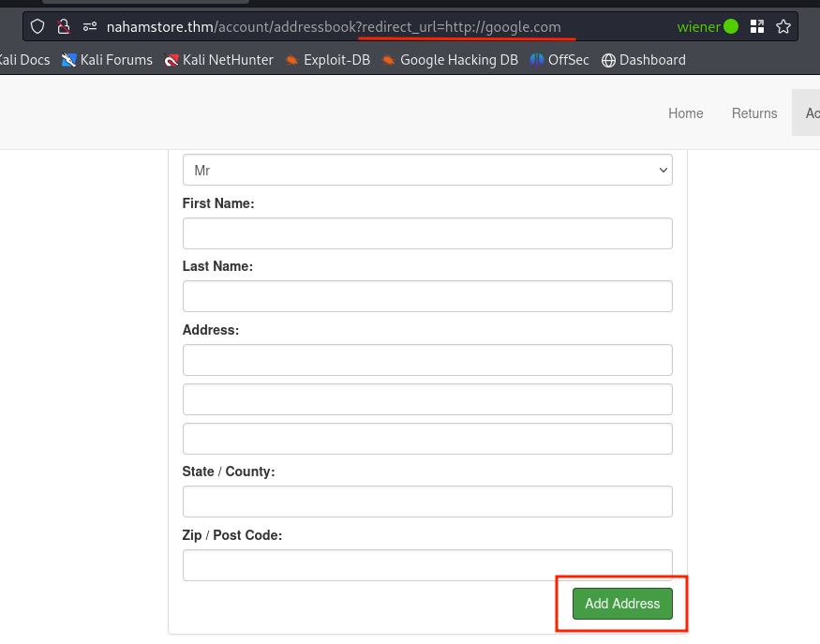Focus the Zip / Post Code field
The height and width of the screenshot is (644, 820).
[x=427, y=565]
